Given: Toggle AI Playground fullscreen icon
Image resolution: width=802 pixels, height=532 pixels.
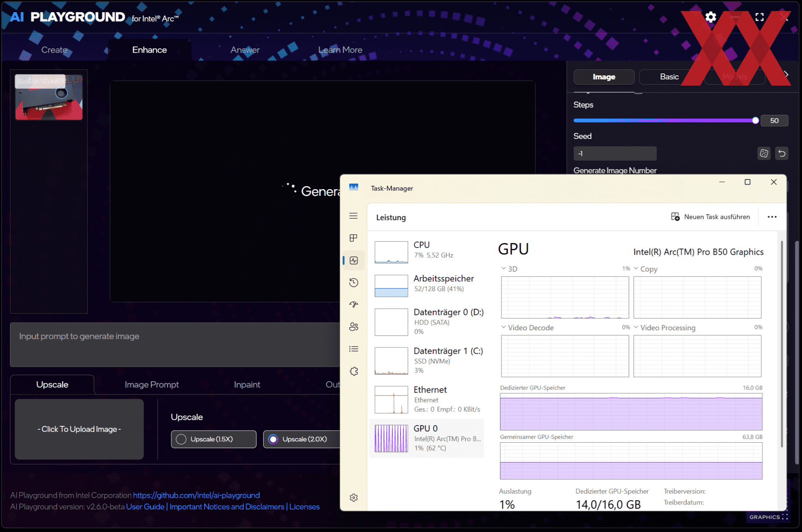Looking at the screenshot, I should coord(759,17).
